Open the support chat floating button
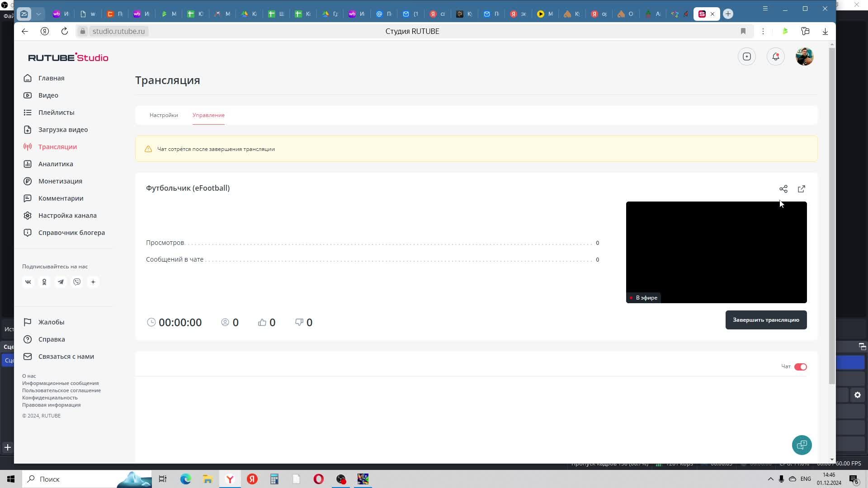 point(802,445)
